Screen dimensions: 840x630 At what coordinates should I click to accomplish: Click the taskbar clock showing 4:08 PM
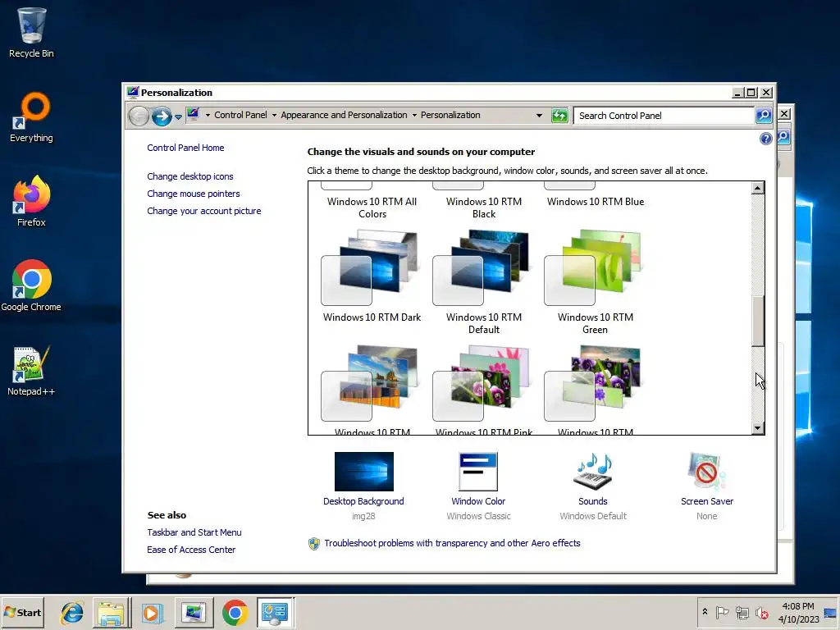pos(798,612)
